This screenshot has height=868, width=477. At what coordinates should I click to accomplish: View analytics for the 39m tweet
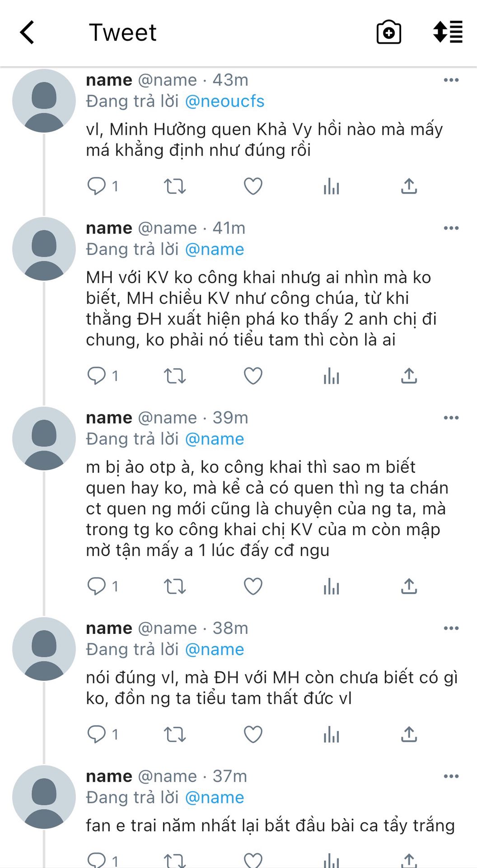pos(331,586)
